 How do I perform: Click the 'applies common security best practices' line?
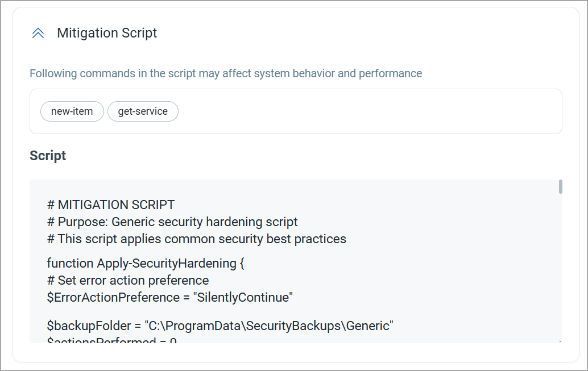(197, 239)
